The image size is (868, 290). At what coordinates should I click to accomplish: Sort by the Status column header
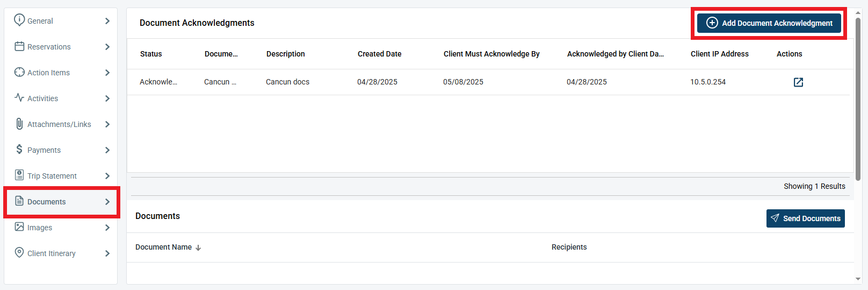(151, 54)
